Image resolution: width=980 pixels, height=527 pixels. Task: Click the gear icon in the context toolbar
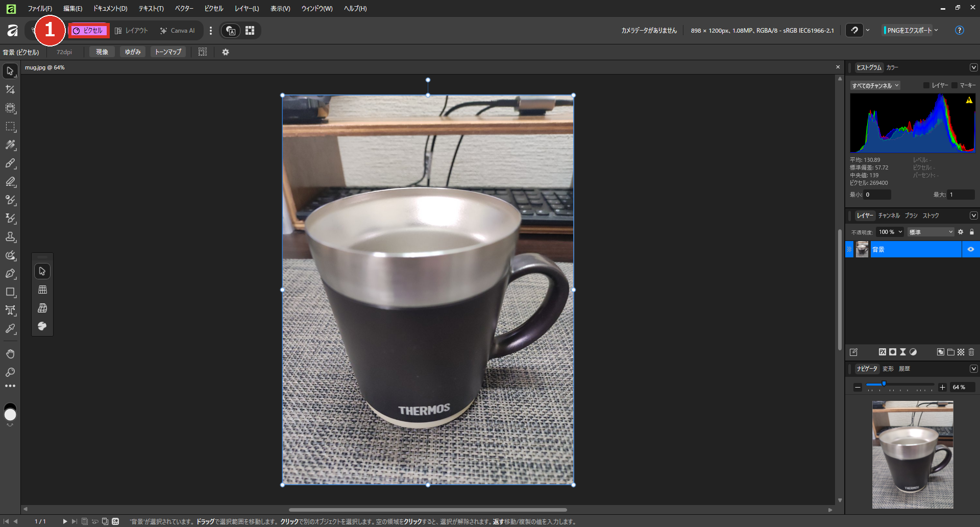[226, 52]
